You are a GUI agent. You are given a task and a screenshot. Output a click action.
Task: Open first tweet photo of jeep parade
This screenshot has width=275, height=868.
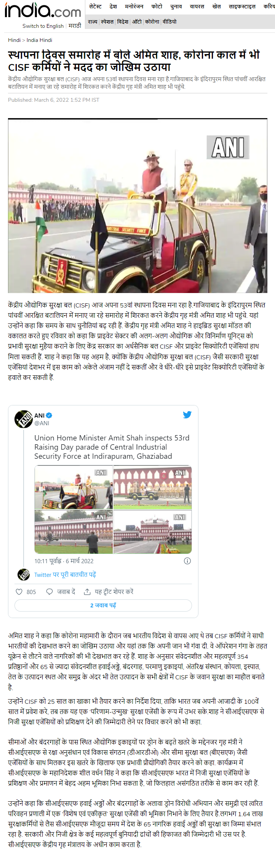tap(74, 488)
